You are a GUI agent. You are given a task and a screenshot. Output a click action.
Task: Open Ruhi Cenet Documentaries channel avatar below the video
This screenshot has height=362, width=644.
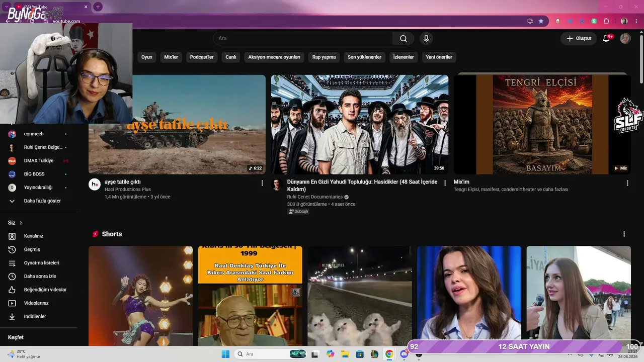click(277, 185)
